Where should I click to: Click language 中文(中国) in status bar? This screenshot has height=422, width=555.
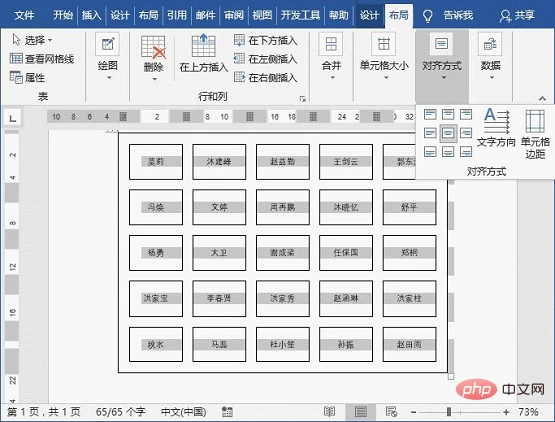[183, 412]
